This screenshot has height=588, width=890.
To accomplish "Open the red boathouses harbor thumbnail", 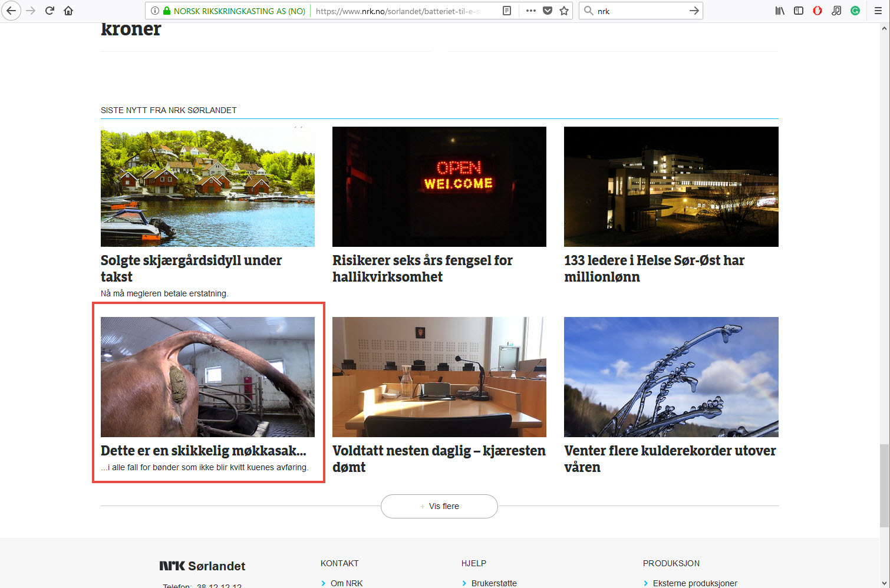I will click(207, 186).
